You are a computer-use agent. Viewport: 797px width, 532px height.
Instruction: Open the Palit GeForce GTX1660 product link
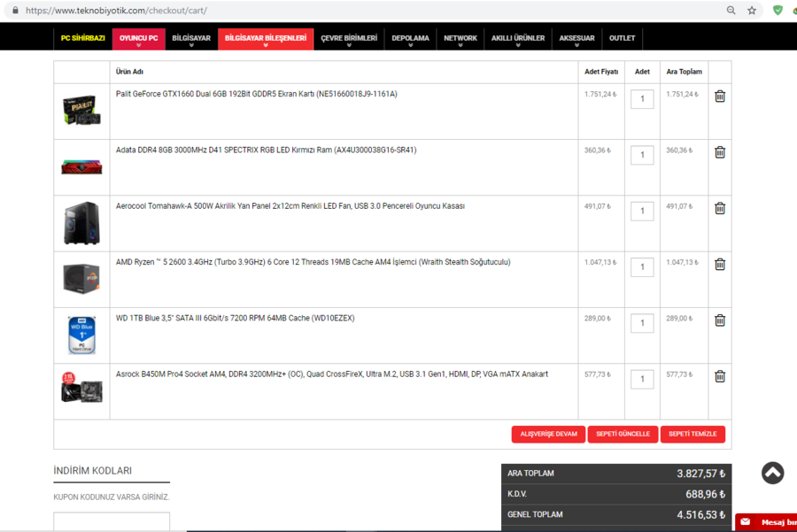(257, 94)
